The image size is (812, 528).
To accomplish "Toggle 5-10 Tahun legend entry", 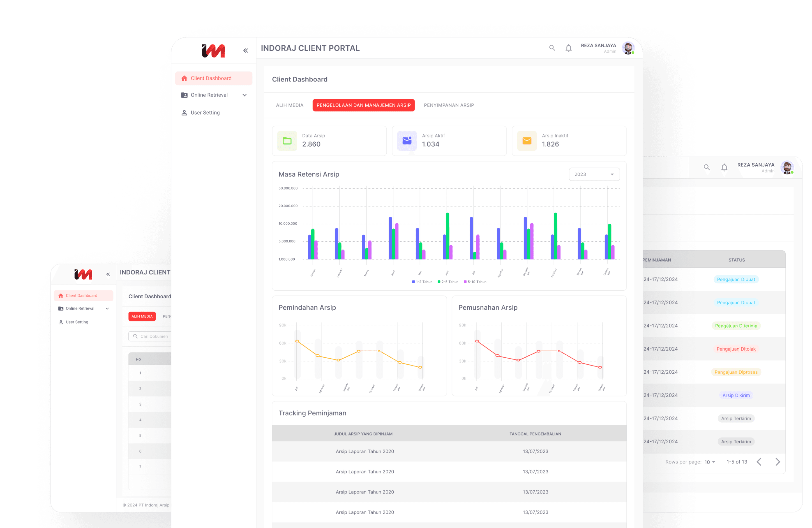I will (x=475, y=282).
